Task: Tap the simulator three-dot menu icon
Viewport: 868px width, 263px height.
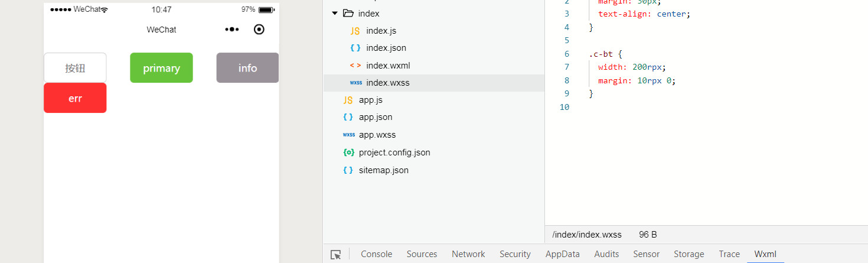Action: point(231,30)
